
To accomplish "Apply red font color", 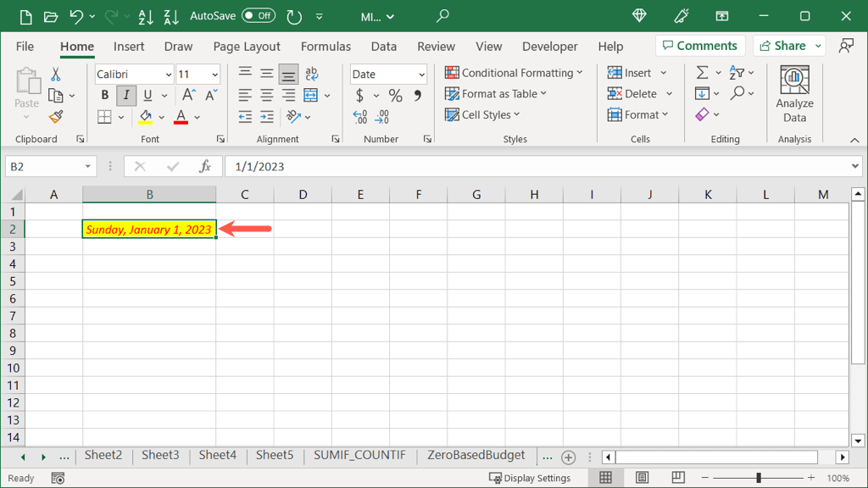I will (181, 117).
